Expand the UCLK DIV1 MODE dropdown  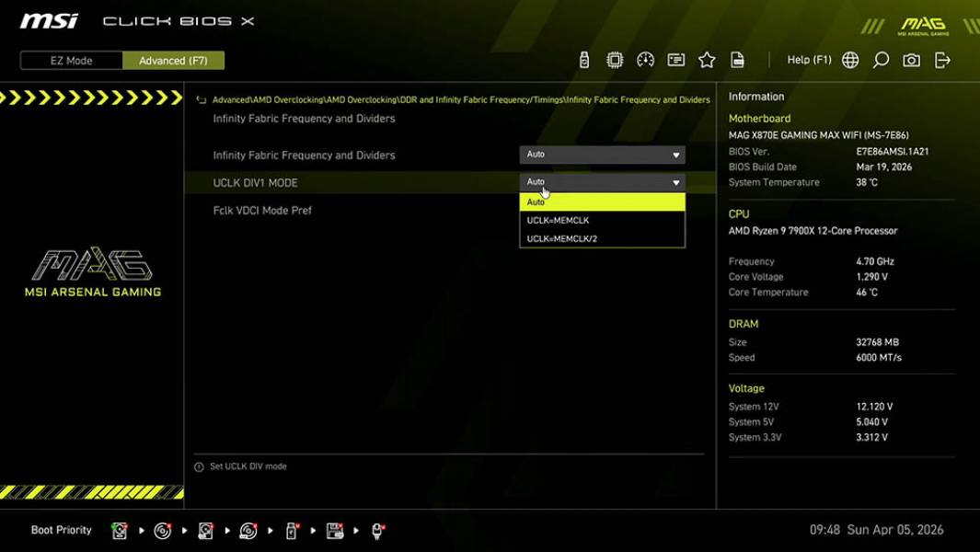pyautogui.click(x=603, y=181)
